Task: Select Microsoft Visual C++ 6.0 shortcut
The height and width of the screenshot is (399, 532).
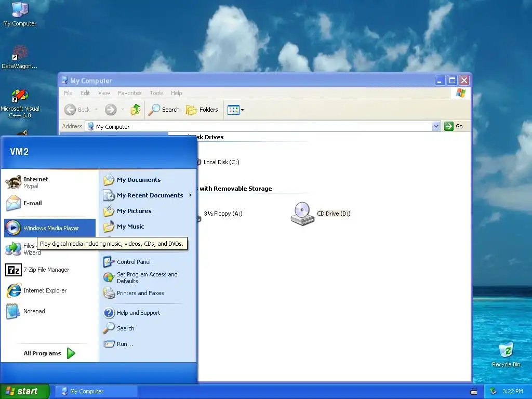Action: tap(20, 104)
